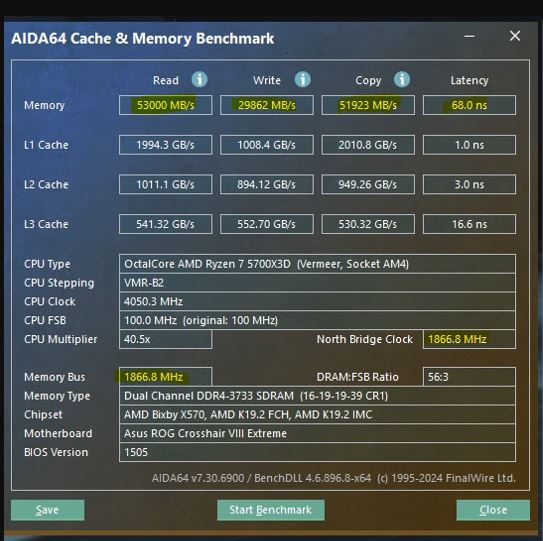Click the Memory Copy 51923 MB/s field
Image resolution: width=543 pixels, height=541 pixels.
(x=368, y=105)
